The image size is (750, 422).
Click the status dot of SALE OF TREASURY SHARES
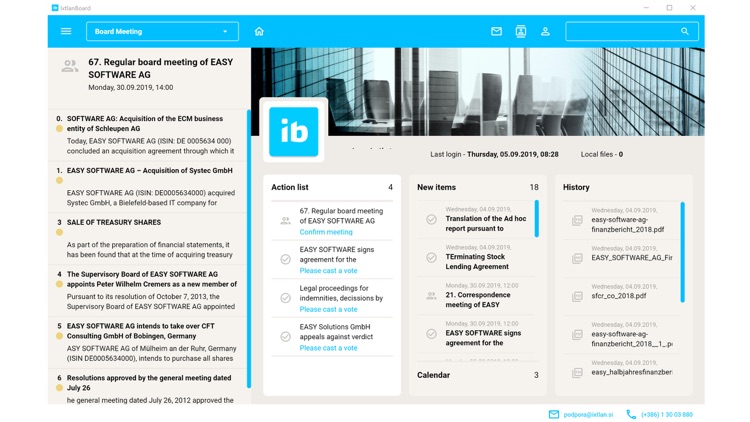[x=59, y=233]
